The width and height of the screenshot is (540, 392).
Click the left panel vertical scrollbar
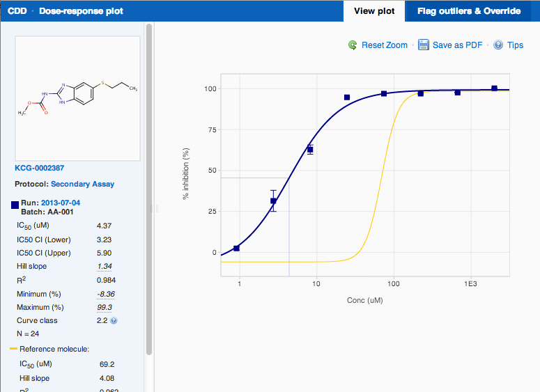148,188
